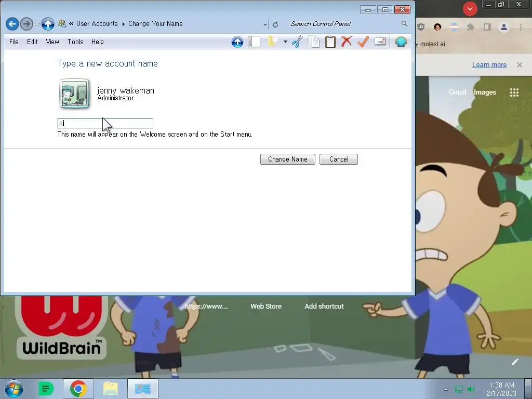Open the https://www... shortcut
The width and height of the screenshot is (532, 399).
point(206,307)
